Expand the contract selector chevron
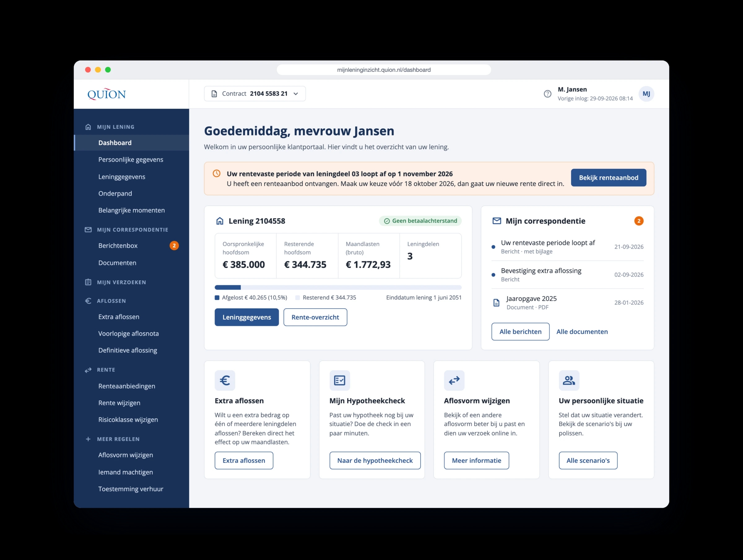 tap(296, 94)
